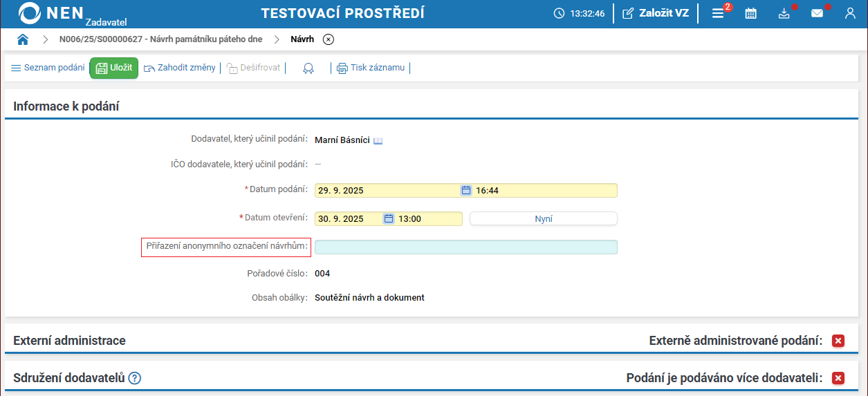868x396 pixels.
Task: Print record via Tisk záznamu
Action: pyautogui.click(x=371, y=68)
